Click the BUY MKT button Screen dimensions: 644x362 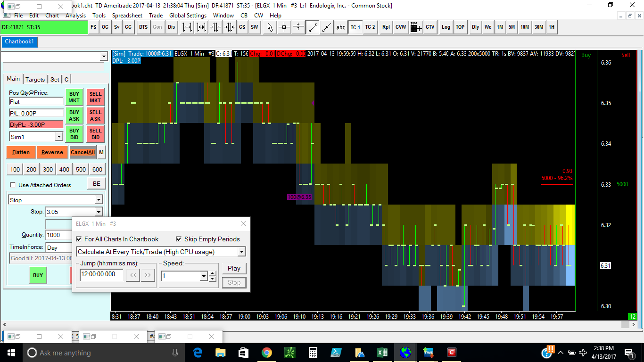[74, 97]
